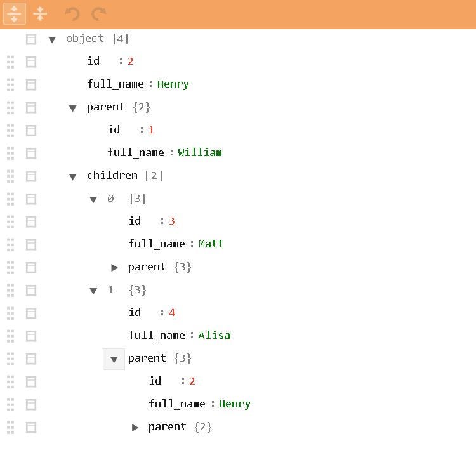
Task: Open context menu icon for full_name Matt row
Action: [31, 244]
